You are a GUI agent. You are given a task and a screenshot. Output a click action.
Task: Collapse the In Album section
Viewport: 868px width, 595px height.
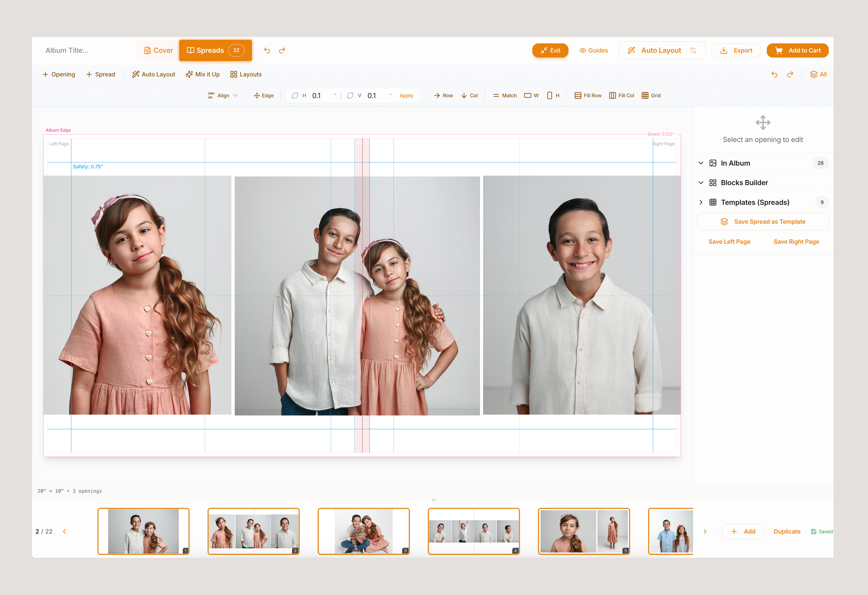[701, 163]
